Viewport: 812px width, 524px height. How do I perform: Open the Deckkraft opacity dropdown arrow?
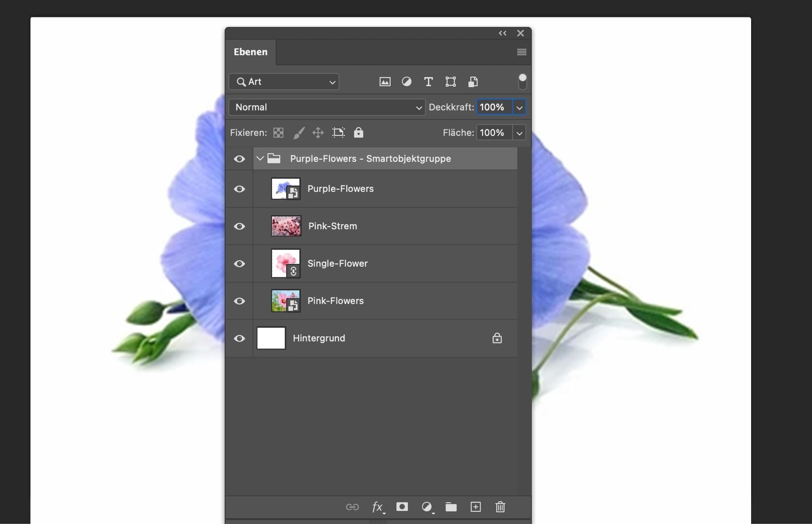click(519, 108)
